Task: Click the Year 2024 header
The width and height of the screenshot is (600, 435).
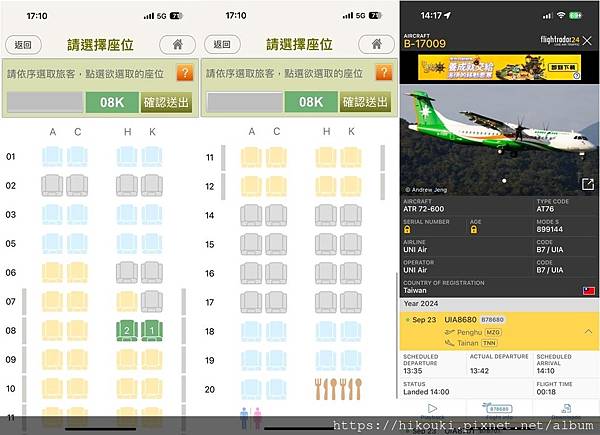Action: [421, 303]
